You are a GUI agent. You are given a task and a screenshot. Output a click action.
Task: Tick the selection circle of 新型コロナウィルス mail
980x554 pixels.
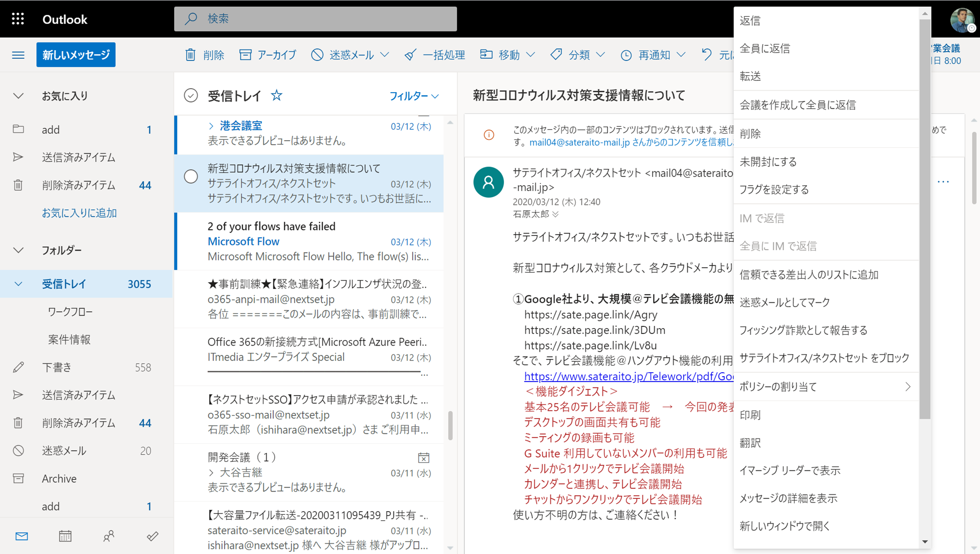pos(191,176)
